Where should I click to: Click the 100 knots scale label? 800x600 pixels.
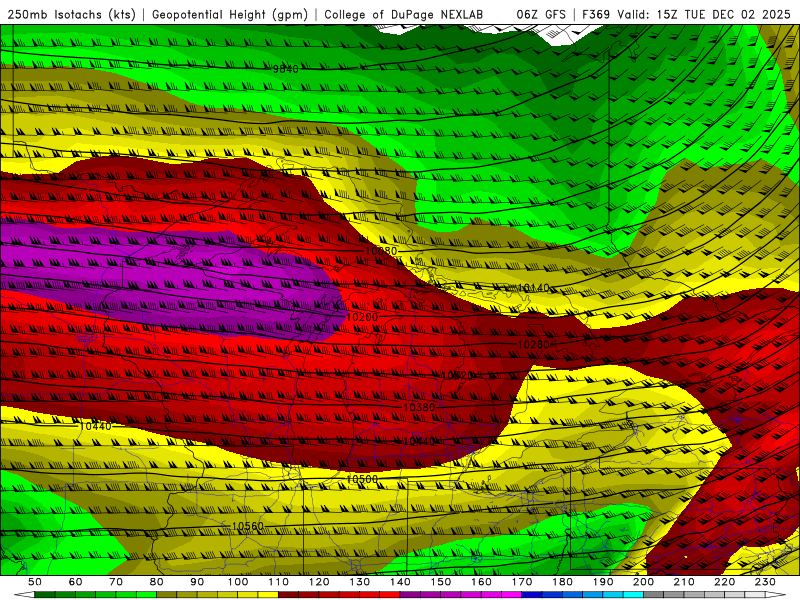[x=238, y=582]
